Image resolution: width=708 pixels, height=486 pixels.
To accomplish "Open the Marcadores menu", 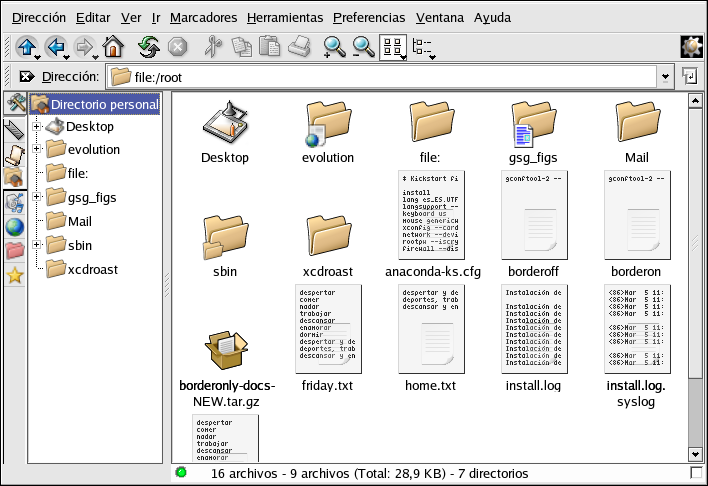I will click(x=203, y=17).
